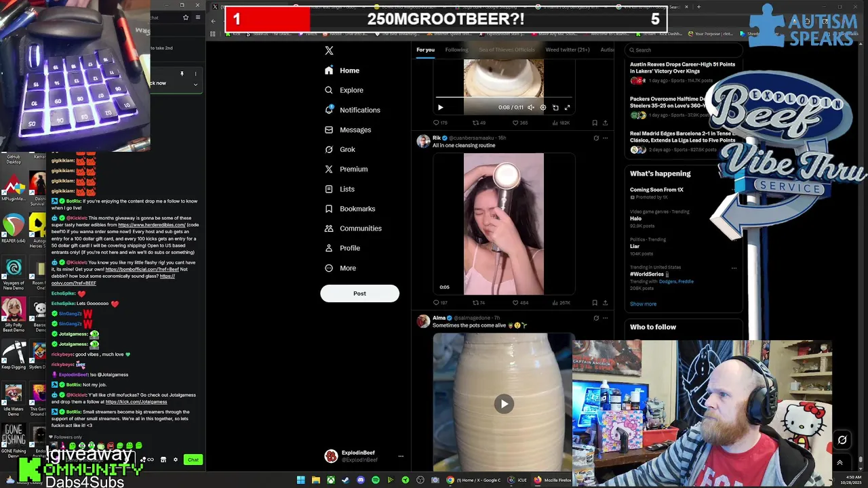Seek on the top video's progress bar
868x488 pixels.
coord(503,98)
